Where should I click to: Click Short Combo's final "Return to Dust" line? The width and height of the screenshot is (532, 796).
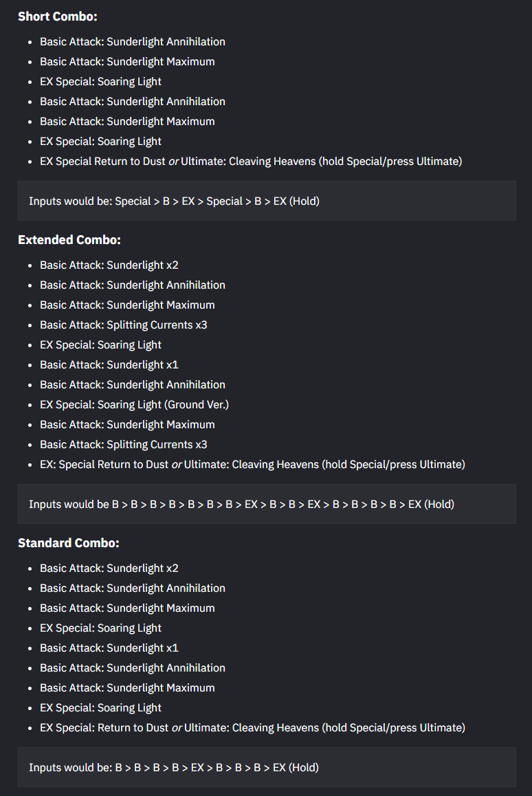coord(251,162)
